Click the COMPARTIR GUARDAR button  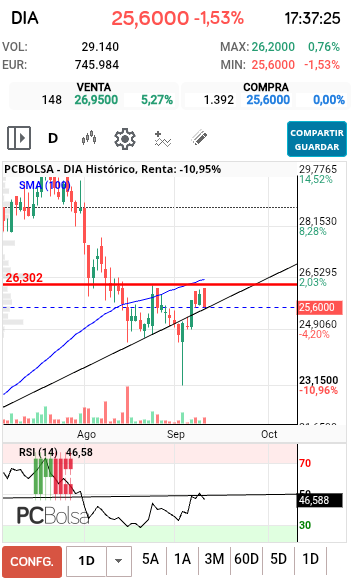click(317, 139)
